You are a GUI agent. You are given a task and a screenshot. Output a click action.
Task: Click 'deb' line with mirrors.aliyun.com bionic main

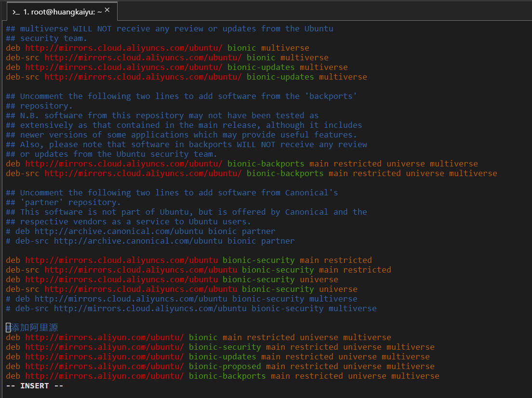click(x=199, y=337)
